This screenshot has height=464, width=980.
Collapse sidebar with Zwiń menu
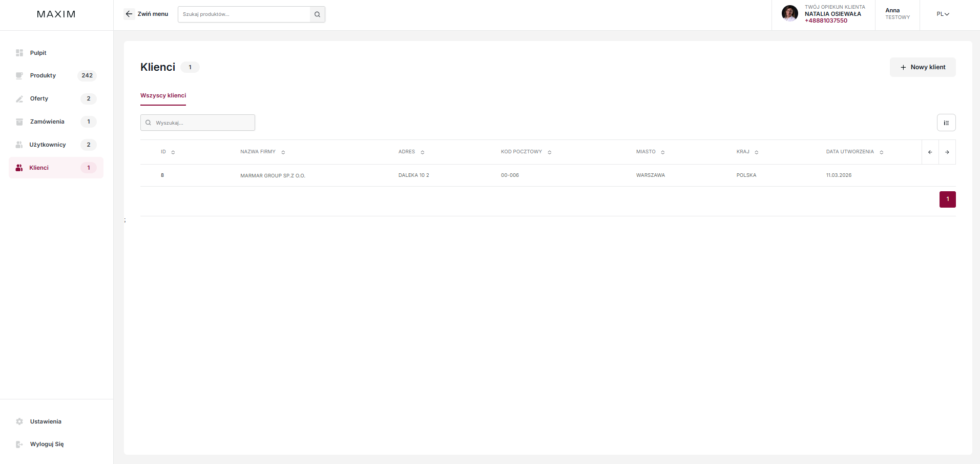(146, 14)
